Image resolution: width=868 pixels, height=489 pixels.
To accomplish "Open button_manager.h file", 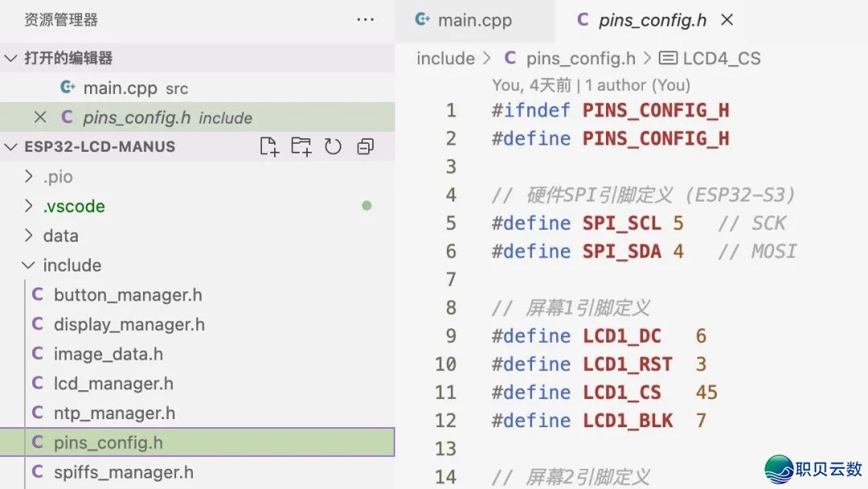I will click(127, 295).
